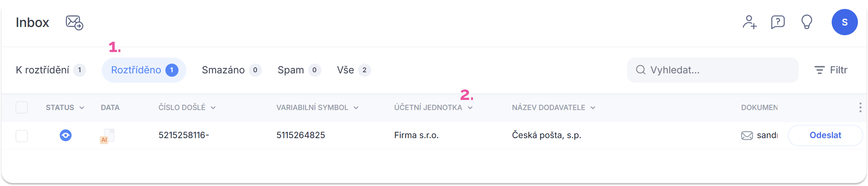The height and width of the screenshot is (186, 868).
Task: Click the envelope icon in the document column
Action: point(747,135)
